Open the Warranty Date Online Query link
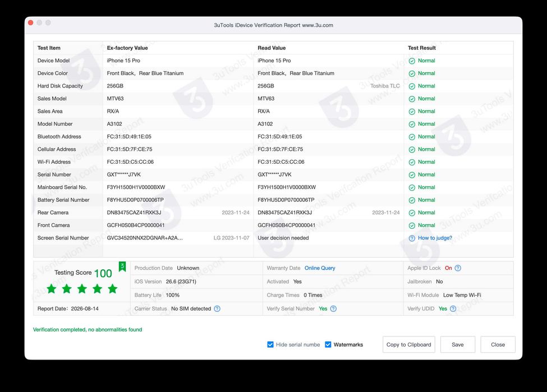 (x=320, y=268)
